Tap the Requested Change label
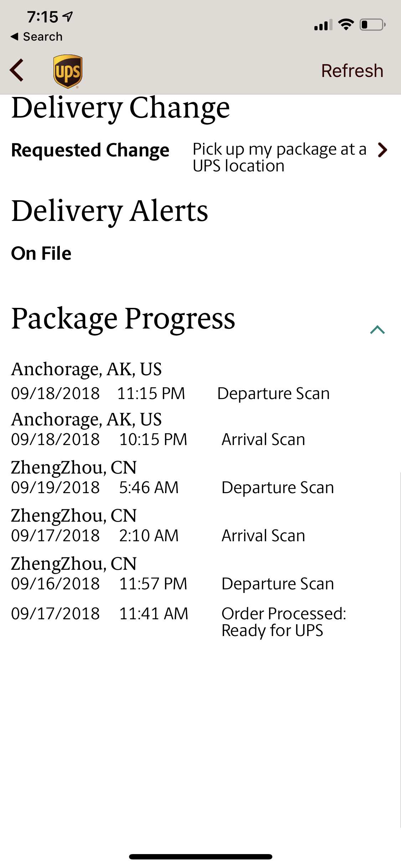 point(90,150)
